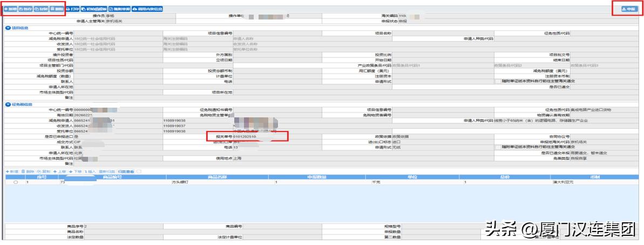
Task: Tick 随附单证纸本资料 checkbox in 项目信息 section
Action: coord(498,82)
